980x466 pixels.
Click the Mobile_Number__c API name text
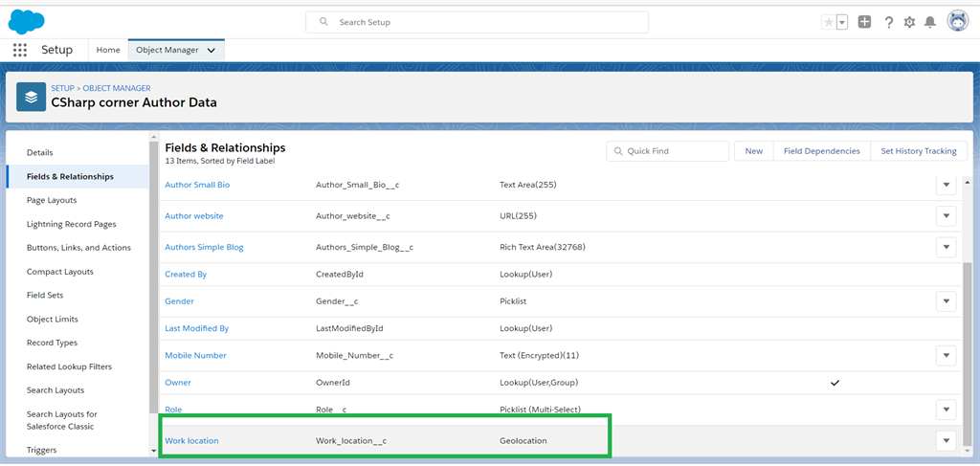[354, 355]
